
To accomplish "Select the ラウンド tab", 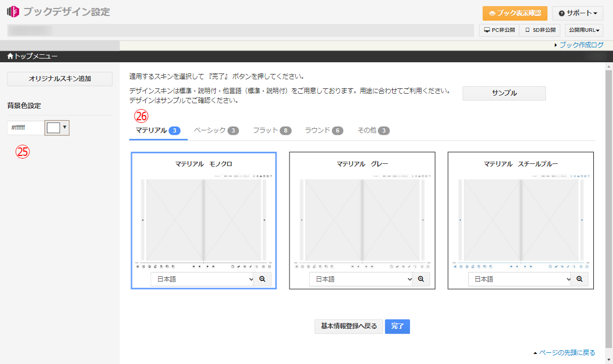I will pos(324,130).
